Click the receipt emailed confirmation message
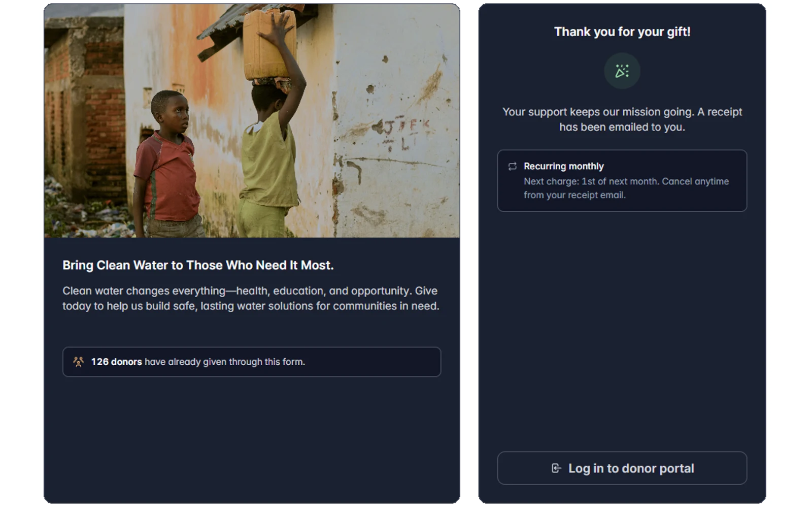 pos(622,119)
